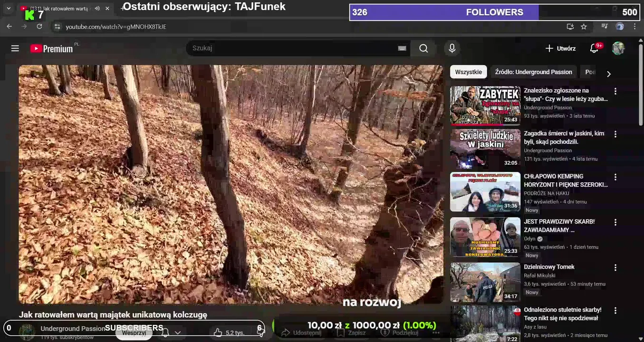644x342 pixels.
Task: Open options for 'Odnaleziono stuletnie skarby' video
Action: (x=615, y=311)
